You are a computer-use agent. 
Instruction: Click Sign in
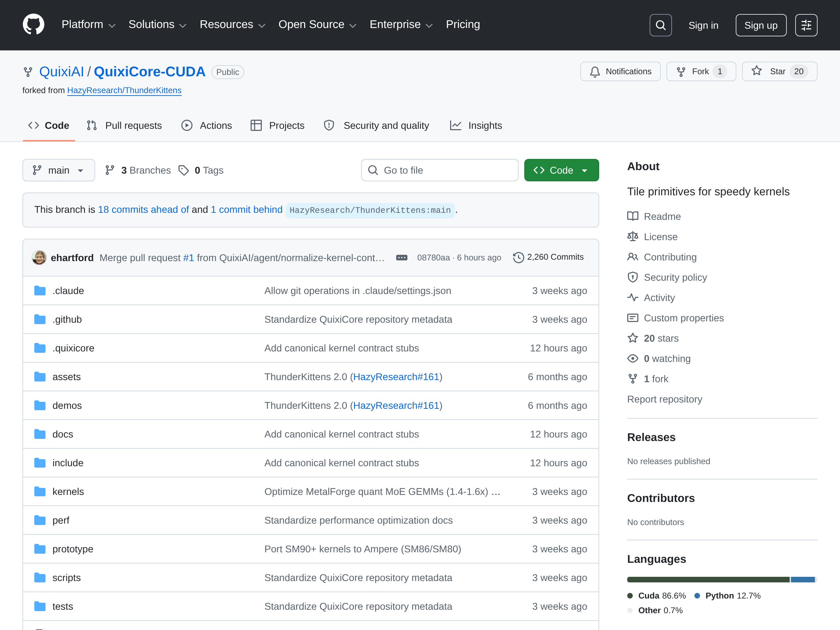703,25
